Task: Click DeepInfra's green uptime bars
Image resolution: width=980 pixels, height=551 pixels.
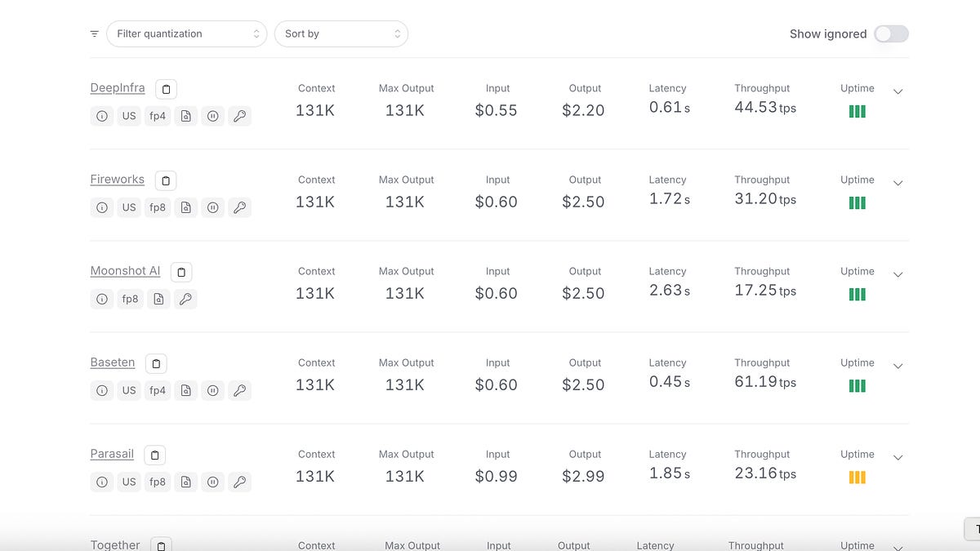Action: [857, 112]
